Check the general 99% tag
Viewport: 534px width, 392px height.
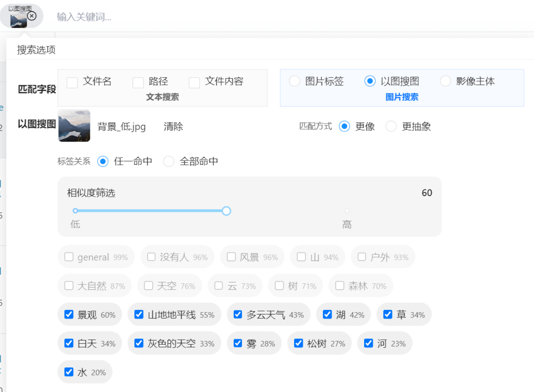(69, 257)
